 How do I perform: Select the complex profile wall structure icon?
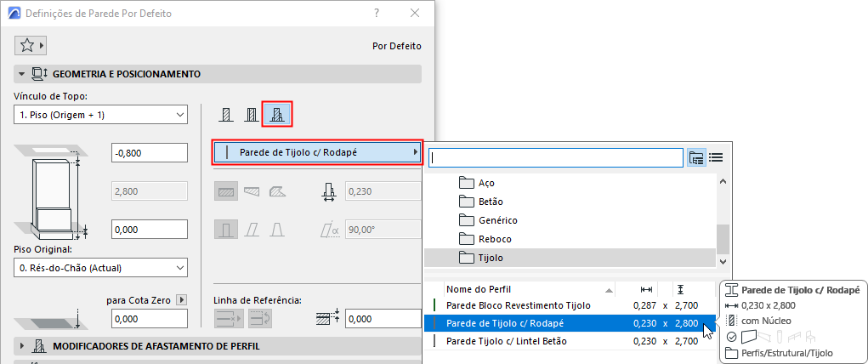277,114
